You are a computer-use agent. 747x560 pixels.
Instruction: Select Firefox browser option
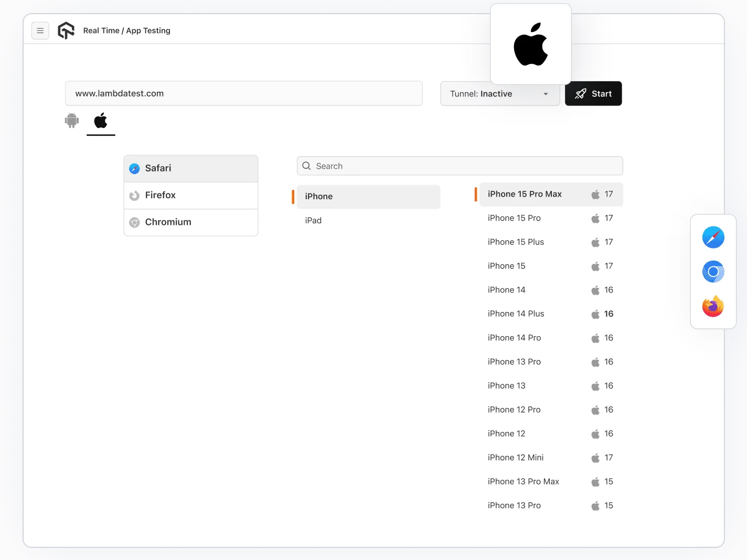click(190, 195)
